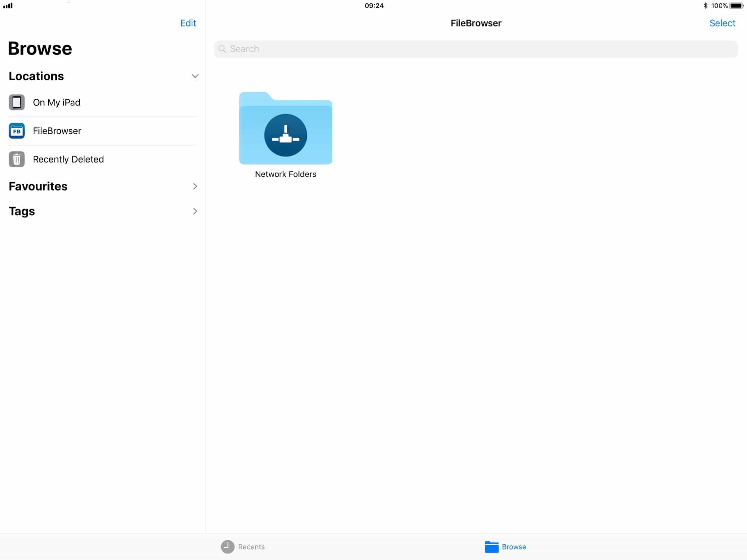This screenshot has height=560, width=747.
Task: Switch to the Recents tab
Action: coord(251,547)
